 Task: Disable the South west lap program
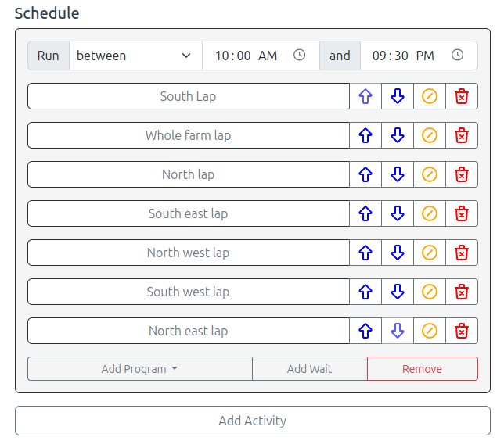point(430,292)
